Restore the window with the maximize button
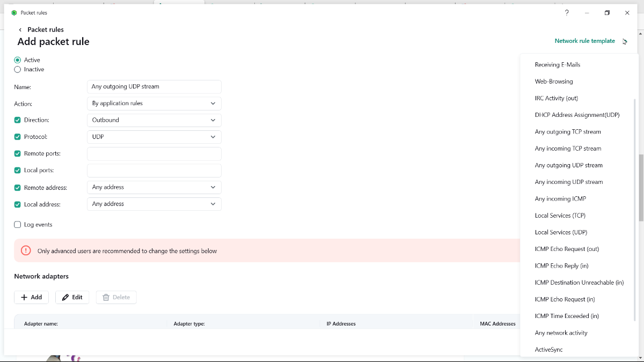Screen dimensions: 644x362 (x=607, y=13)
